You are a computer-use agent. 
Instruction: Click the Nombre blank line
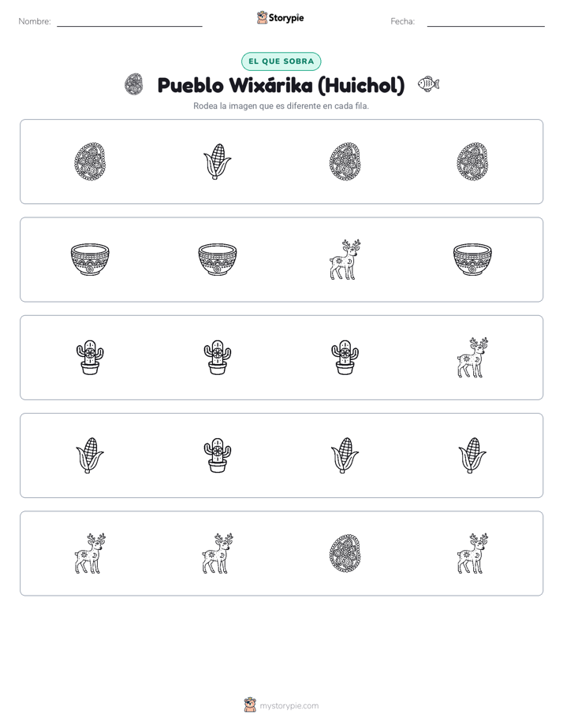(129, 25)
